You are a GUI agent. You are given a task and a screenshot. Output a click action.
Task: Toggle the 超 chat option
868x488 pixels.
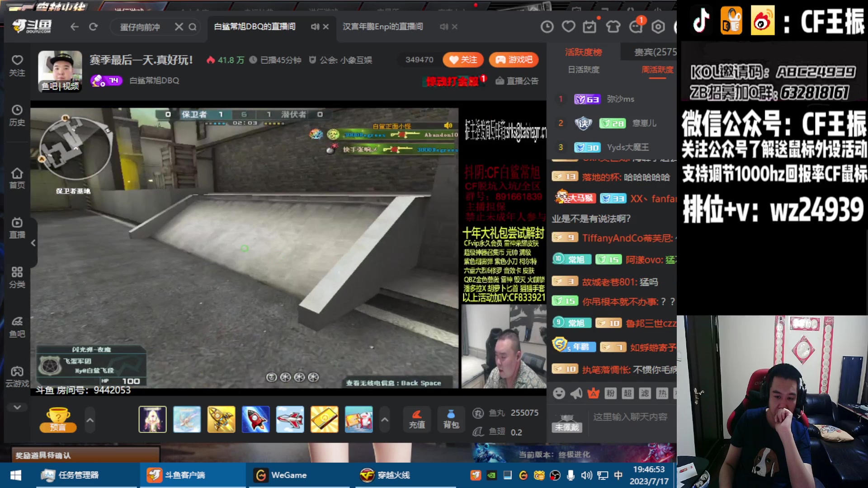point(627,393)
